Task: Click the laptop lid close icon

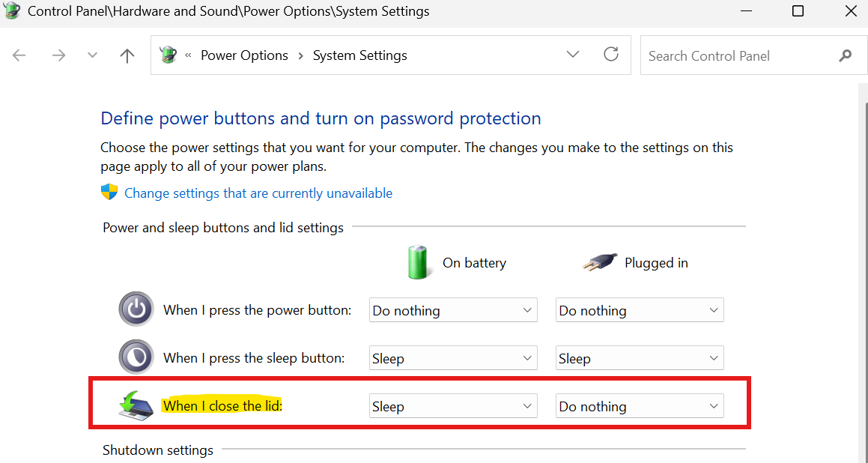Action: point(136,405)
